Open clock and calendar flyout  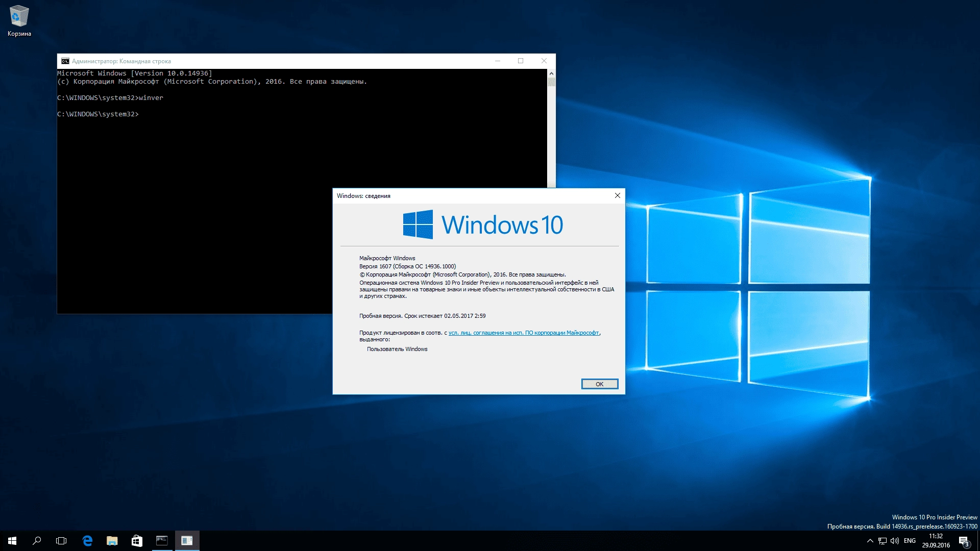(x=936, y=541)
